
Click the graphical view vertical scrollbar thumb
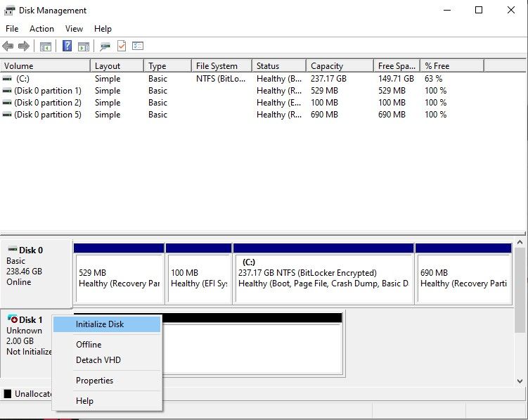coord(520,290)
